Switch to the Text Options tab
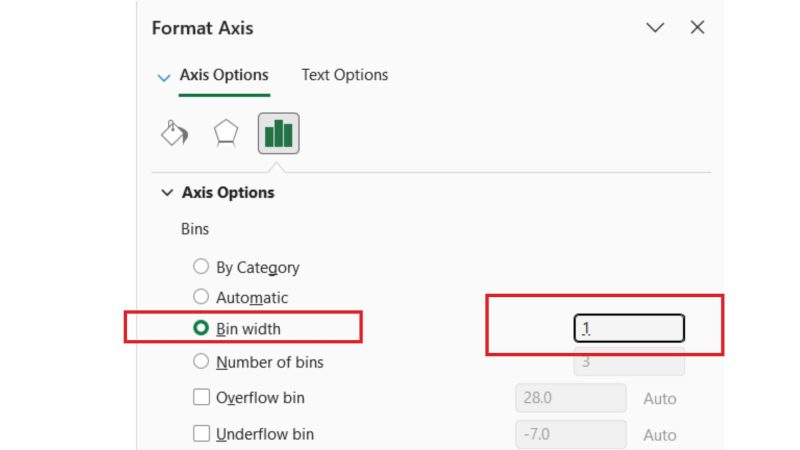 (344, 75)
